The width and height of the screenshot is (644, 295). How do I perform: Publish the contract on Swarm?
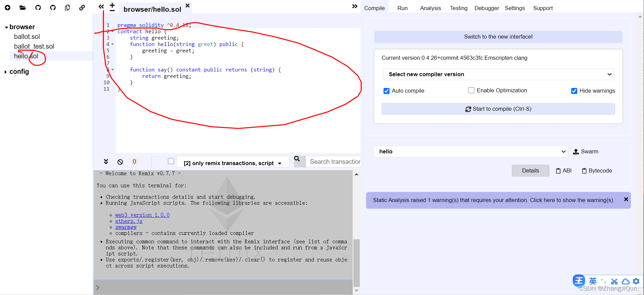point(586,151)
